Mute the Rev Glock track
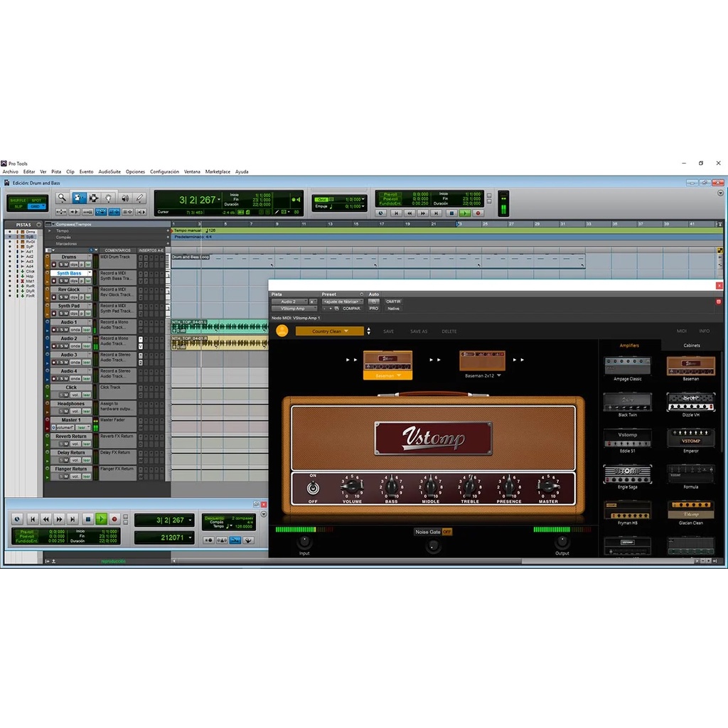728x728 pixels. click(x=66, y=296)
